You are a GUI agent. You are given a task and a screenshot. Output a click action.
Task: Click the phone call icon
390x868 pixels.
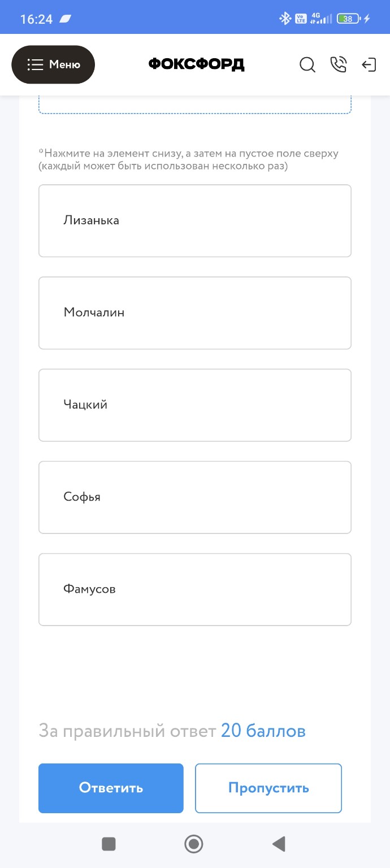[339, 64]
